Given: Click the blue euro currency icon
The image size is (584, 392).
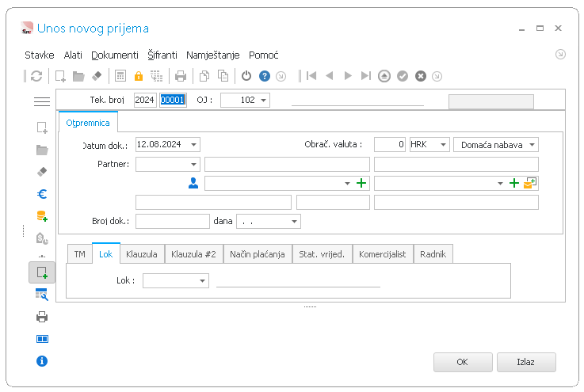Looking at the screenshot, I should [x=42, y=194].
